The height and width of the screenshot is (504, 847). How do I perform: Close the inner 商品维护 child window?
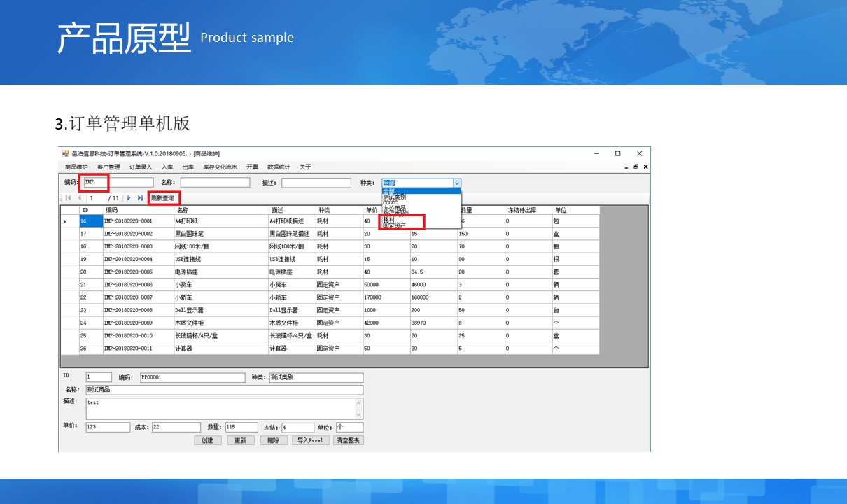click(645, 167)
